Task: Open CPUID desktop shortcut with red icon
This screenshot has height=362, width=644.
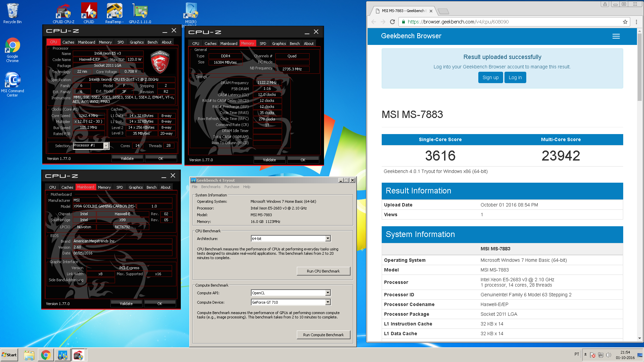Action: coord(89,13)
